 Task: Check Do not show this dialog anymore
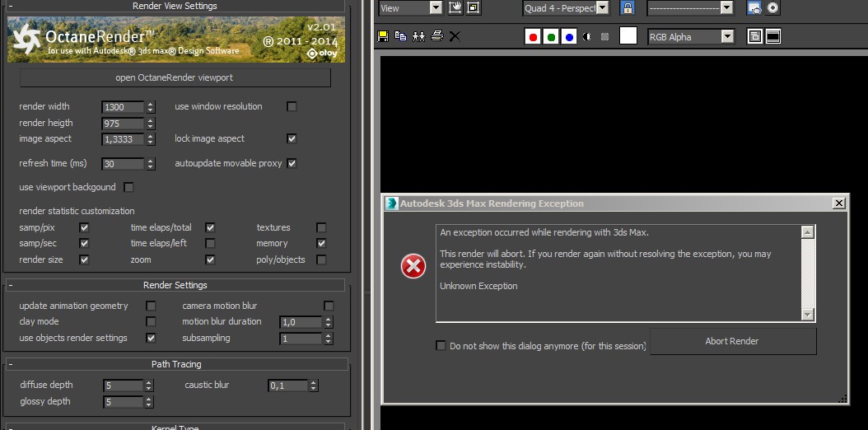[x=441, y=346]
